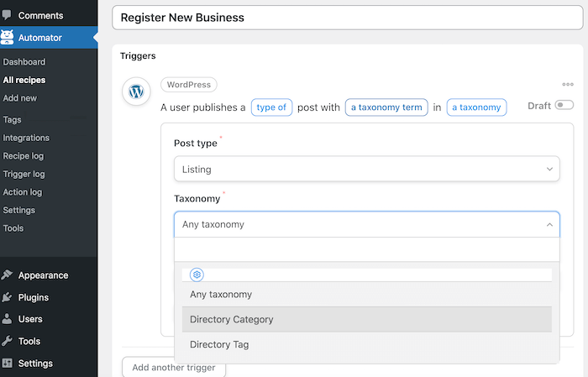Click the Tools wrench icon
This screenshot has height=377, width=588.
(x=7, y=341)
